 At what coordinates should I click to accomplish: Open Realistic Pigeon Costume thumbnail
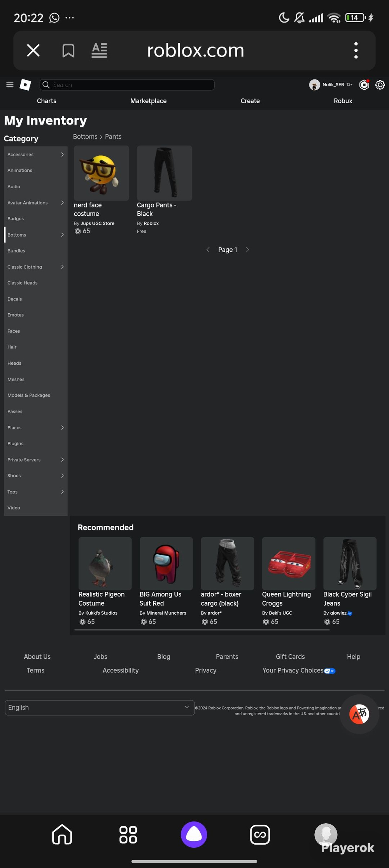click(105, 564)
